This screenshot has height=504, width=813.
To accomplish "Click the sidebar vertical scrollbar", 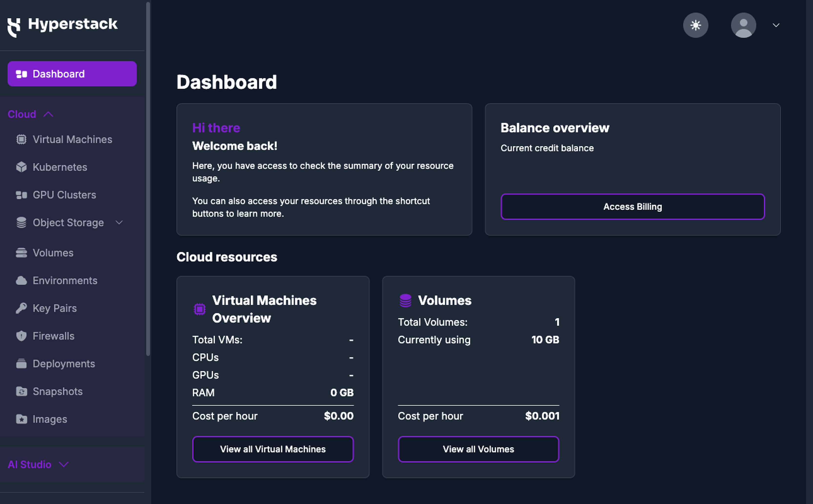I will tap(148, 179).
